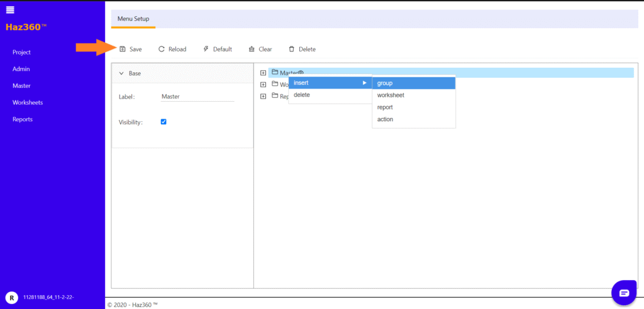Image resolution: width=644 pixels, height=309 pixels.
Task: Click the Default lightning icon
Action: pyautogui.click(x=206, y=49)
